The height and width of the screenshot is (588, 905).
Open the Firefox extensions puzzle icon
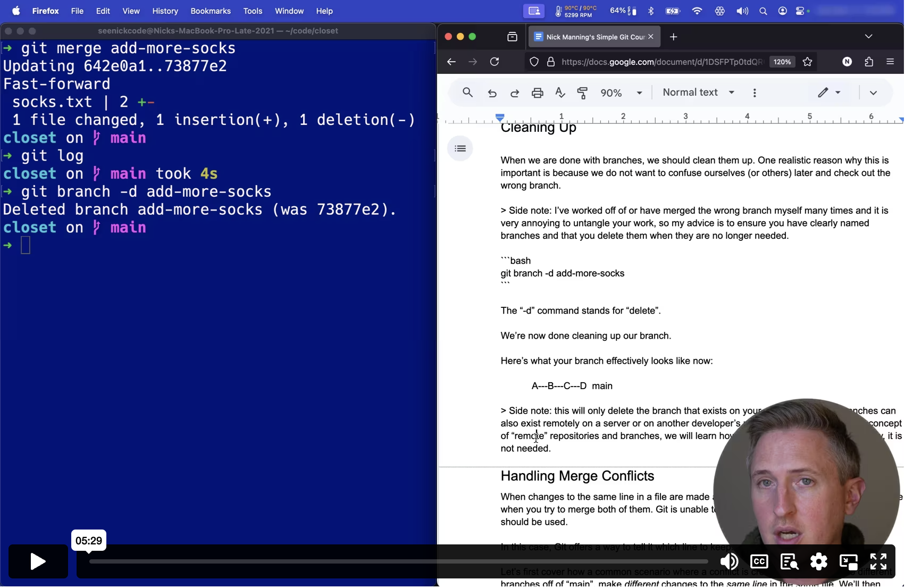(x=869, y=62)
